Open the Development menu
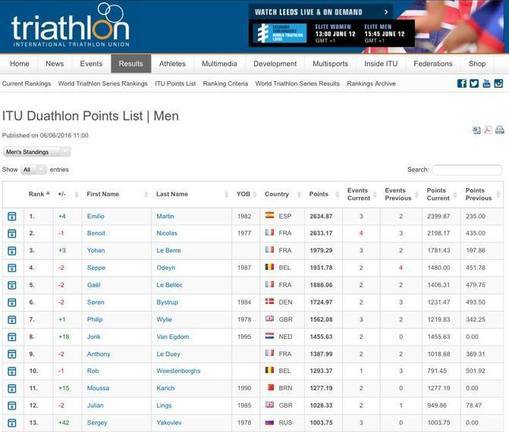509x432 pixels. point(275,64)
